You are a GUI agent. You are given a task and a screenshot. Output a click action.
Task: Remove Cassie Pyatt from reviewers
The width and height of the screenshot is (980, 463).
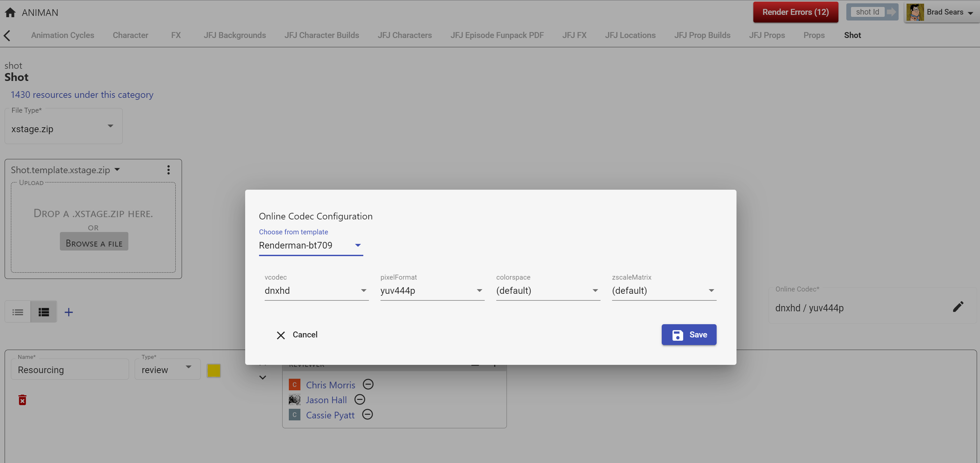(367, 414)
